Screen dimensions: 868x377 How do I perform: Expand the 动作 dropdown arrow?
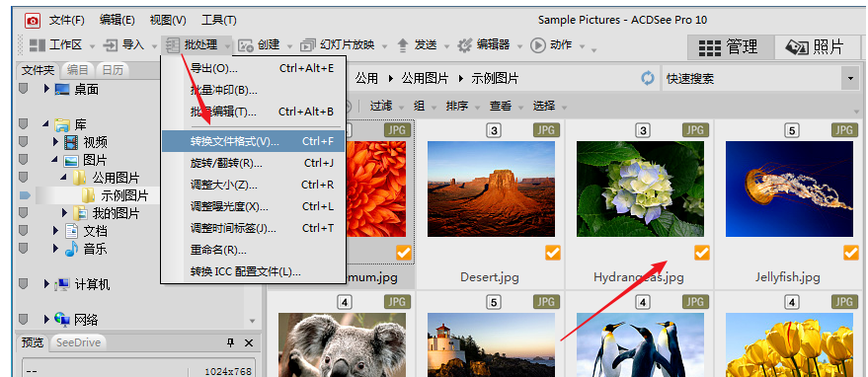point(582,46)
